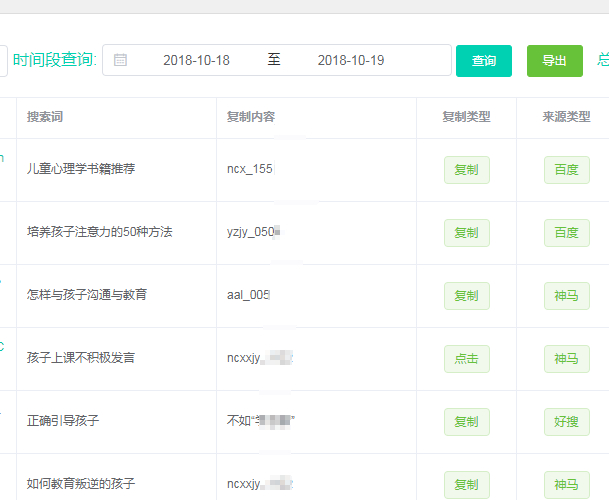609x500 pixels.
Task: Select the start date 2018-10-18
Action: click(x=196, y=60)
